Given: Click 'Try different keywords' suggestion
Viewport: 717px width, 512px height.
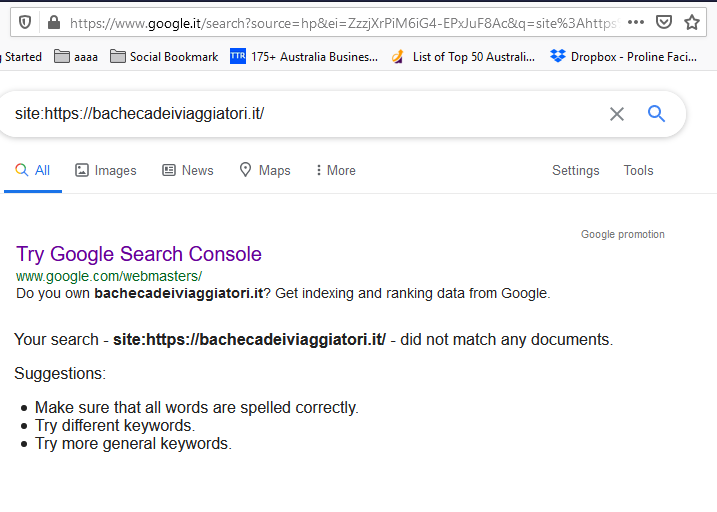Looking at the screenshot, I should pos(115,426).
